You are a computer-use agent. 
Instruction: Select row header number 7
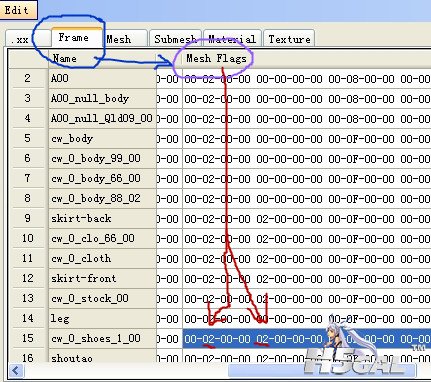(x=28, y=178)
